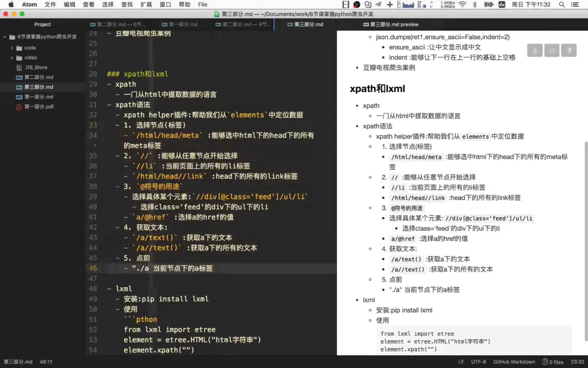
Task: Click the network speed indicator in menu bar
Action: point(447,4)
